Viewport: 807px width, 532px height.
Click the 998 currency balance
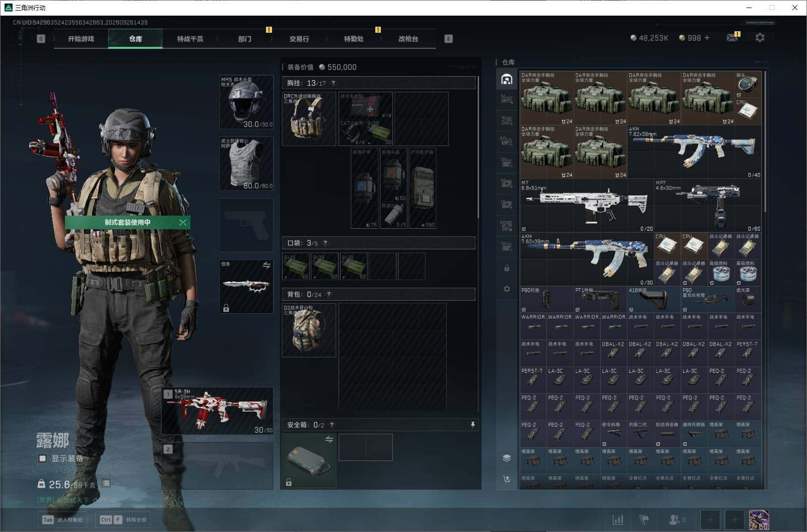(x=690, y=38)
